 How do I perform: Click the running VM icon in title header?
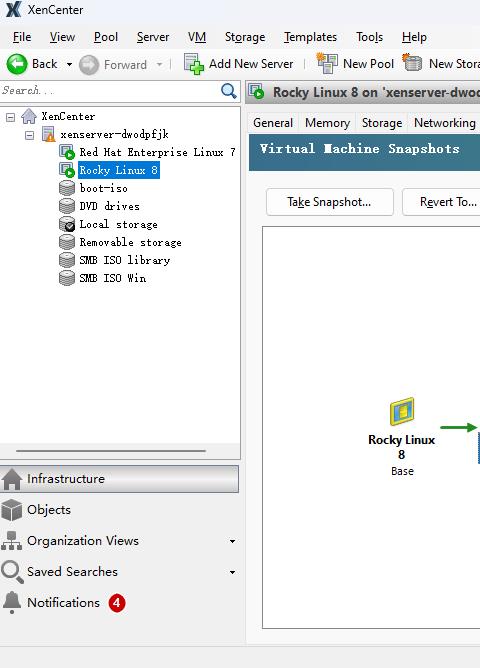pos(257,92)
